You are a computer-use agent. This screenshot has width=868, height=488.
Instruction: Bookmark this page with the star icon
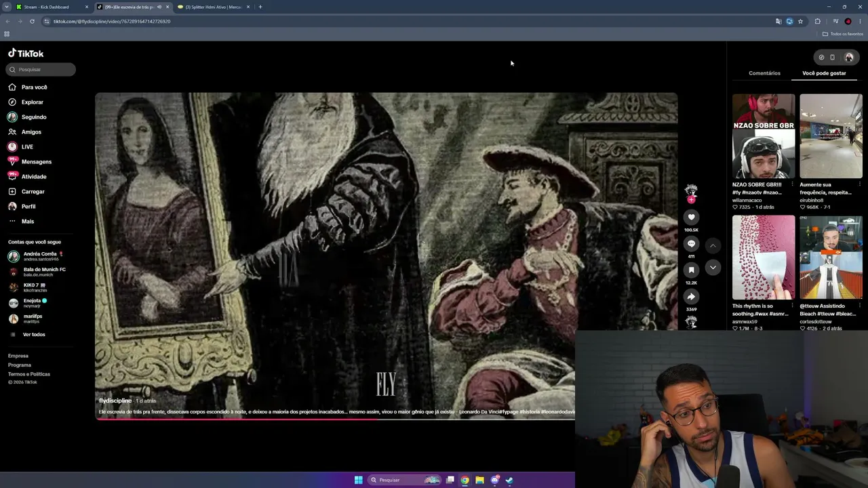[800, 21]
